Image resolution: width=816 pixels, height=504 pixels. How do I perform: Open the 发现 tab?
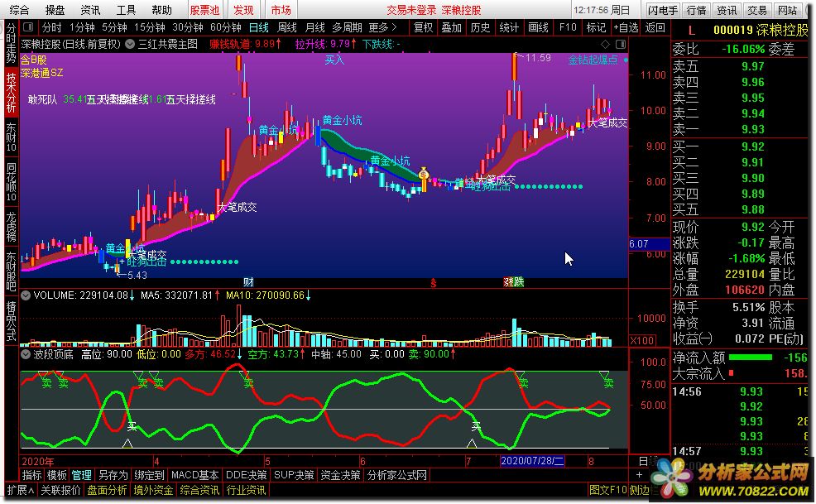coord(243,10)
